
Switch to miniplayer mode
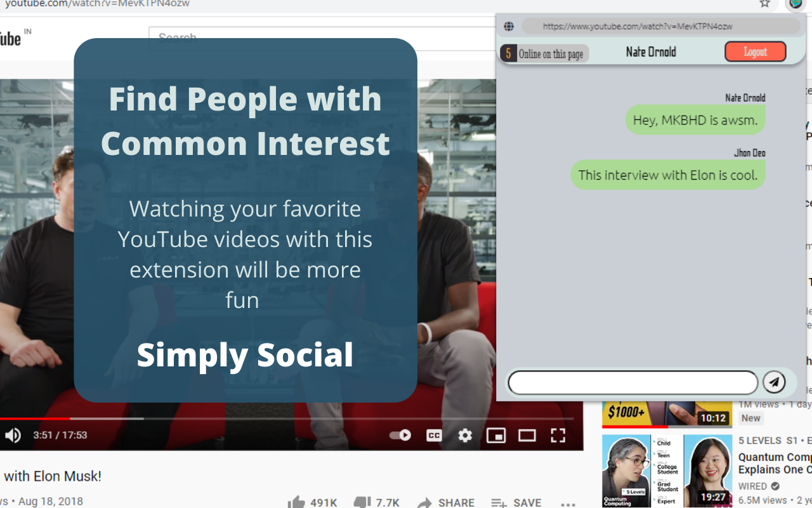click(496, 436)
